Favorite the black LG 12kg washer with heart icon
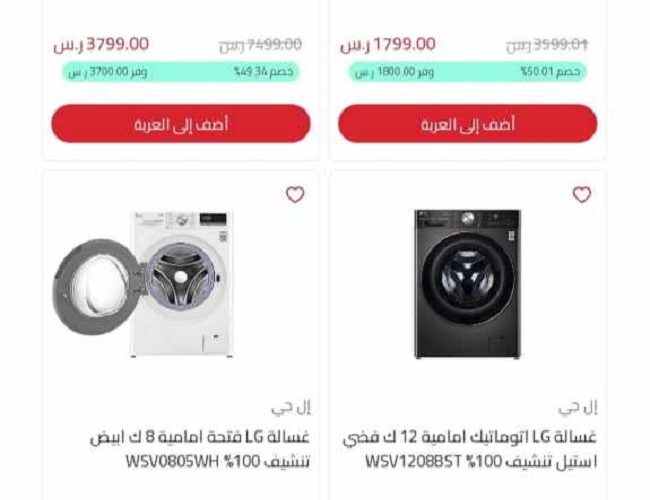 tap(582, 194)
